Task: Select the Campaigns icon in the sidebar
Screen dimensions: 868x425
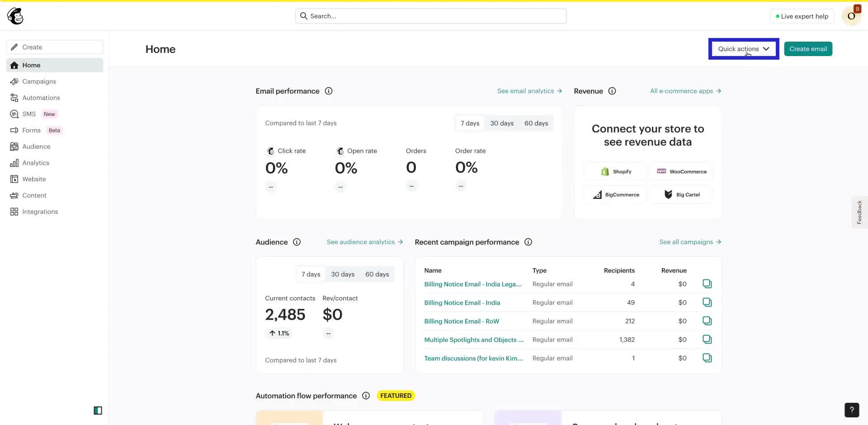Action: (14, 81)
